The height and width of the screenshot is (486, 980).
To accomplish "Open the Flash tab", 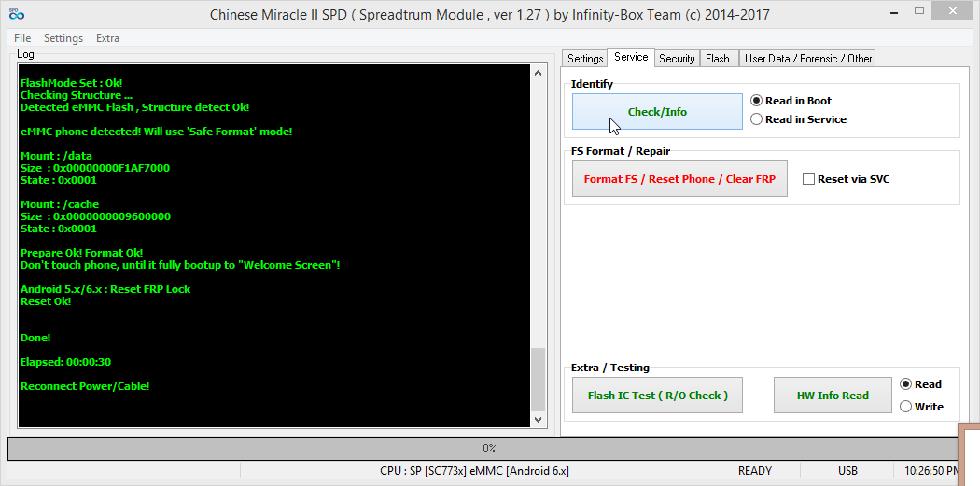I will pos(718,58).
